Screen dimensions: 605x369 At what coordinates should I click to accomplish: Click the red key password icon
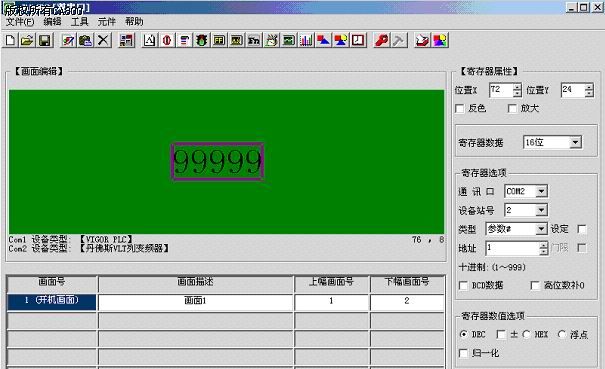click(x=382, y=41)
